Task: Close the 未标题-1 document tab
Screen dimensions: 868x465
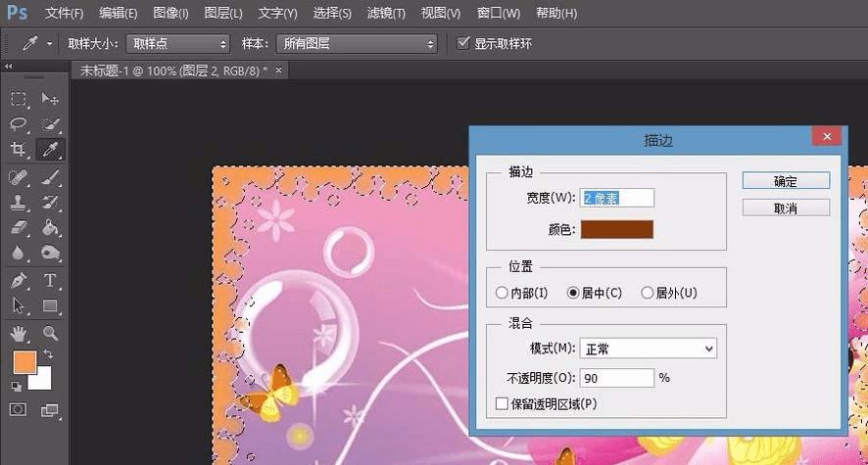Action: click(x=278, y=70)
